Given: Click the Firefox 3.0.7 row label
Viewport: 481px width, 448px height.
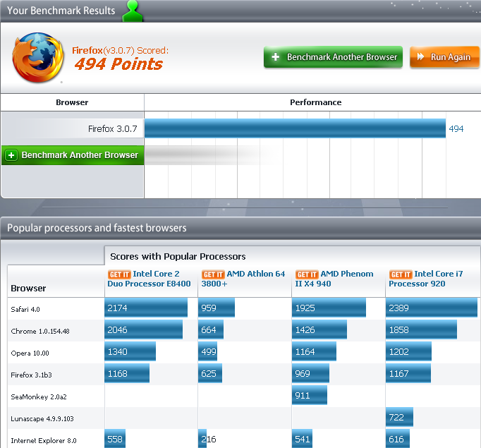Looking at the screenshot, I should click(x=113, y=128).
